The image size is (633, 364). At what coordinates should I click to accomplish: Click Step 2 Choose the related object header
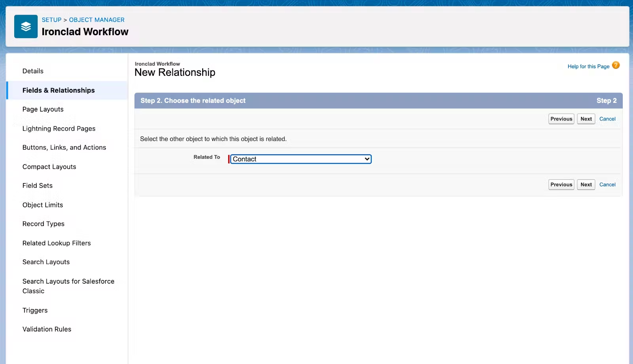[x=193, y=100]
